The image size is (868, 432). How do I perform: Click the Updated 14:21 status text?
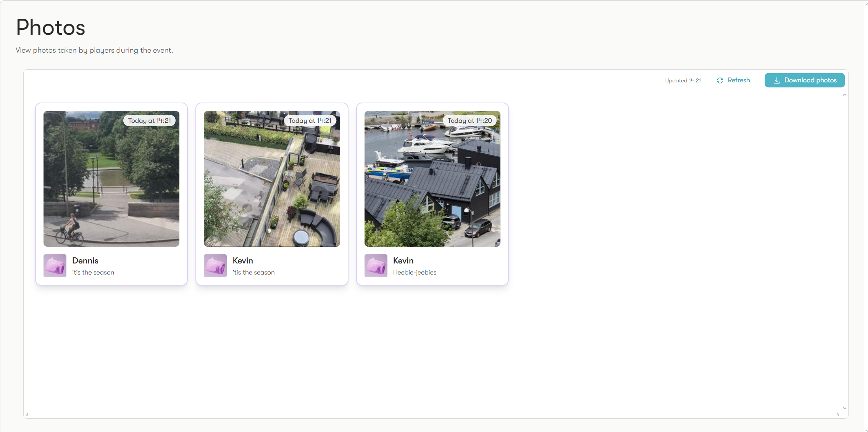683,80
